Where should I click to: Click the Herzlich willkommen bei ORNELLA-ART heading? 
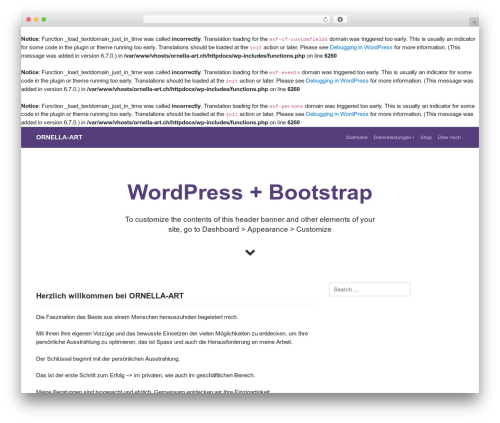(x=110, y=296)
